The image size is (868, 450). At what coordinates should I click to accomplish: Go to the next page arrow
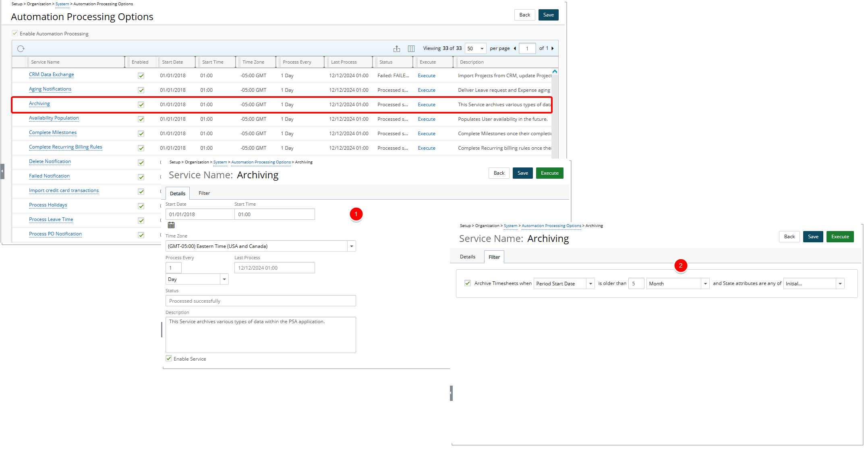click(x=553, y=48)
